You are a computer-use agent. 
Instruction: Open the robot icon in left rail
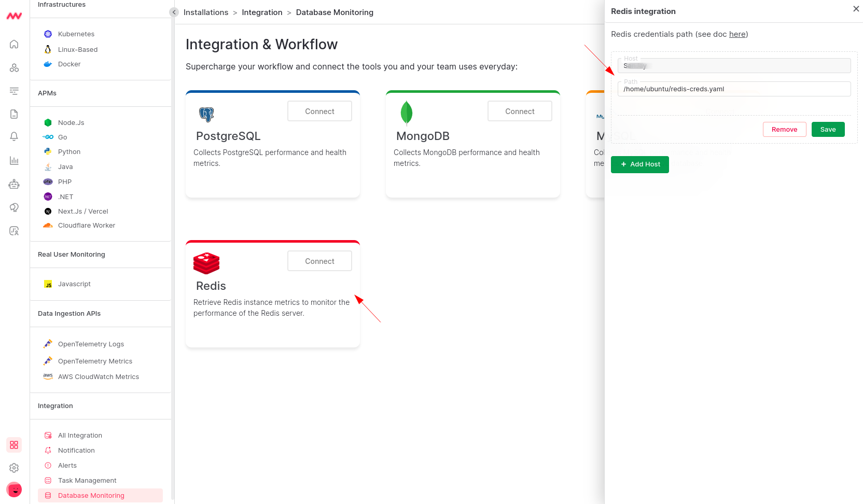(14, 184)
